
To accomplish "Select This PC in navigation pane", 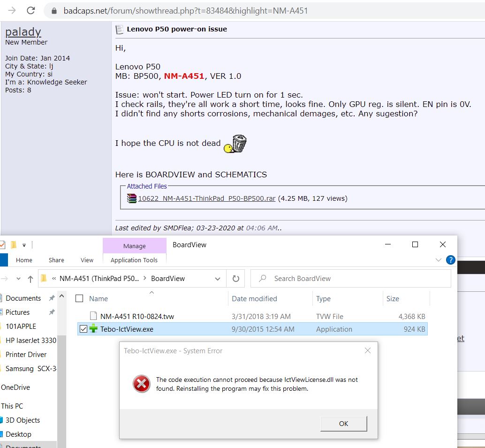I will [12, 406].
